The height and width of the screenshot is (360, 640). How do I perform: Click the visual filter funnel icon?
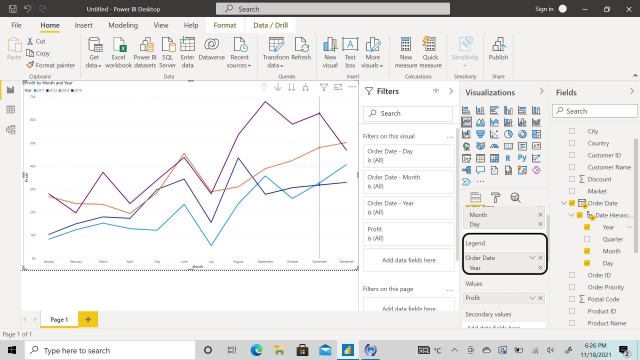324,87
